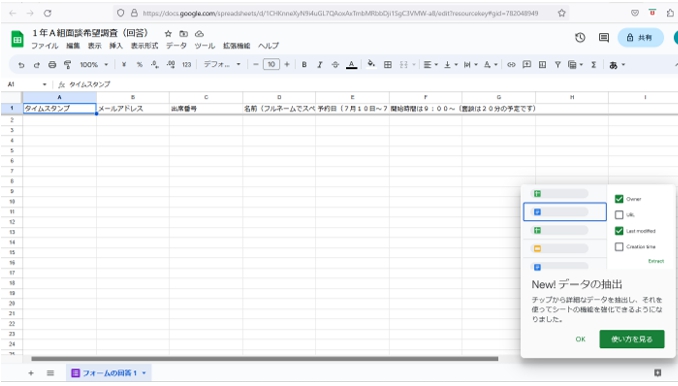Viewport: 678px width, 386px height.
Task: Click the print icon in toolbar
Action: pyautogui.click(x=52, y=65)
